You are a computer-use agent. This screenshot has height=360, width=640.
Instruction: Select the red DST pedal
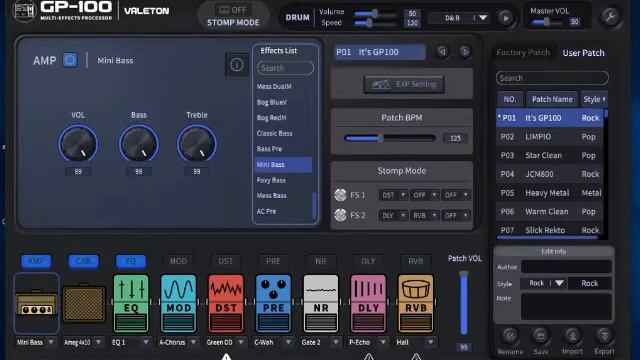click(x=226, y=303)
